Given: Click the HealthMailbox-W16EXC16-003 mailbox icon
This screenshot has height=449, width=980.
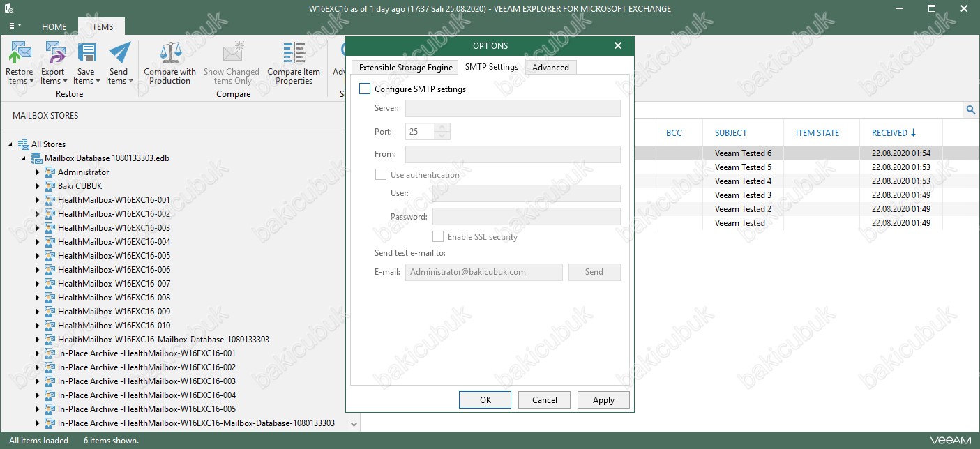Looking at the screenshot, I should tap(50, 228).
